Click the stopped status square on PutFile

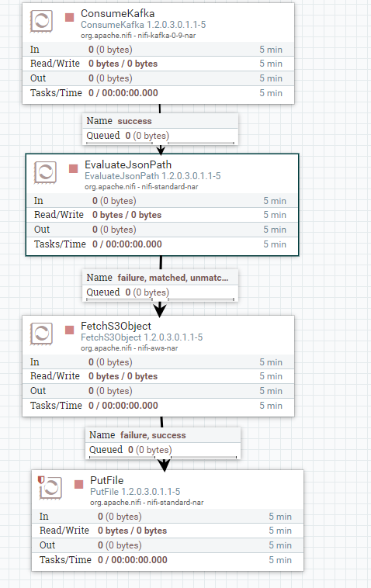pos(78,485)
